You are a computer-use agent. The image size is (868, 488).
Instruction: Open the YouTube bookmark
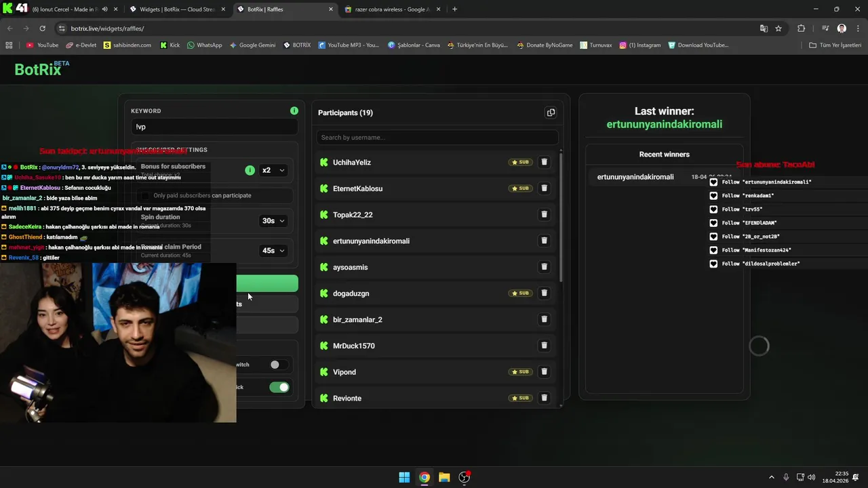tap(42, 45)
